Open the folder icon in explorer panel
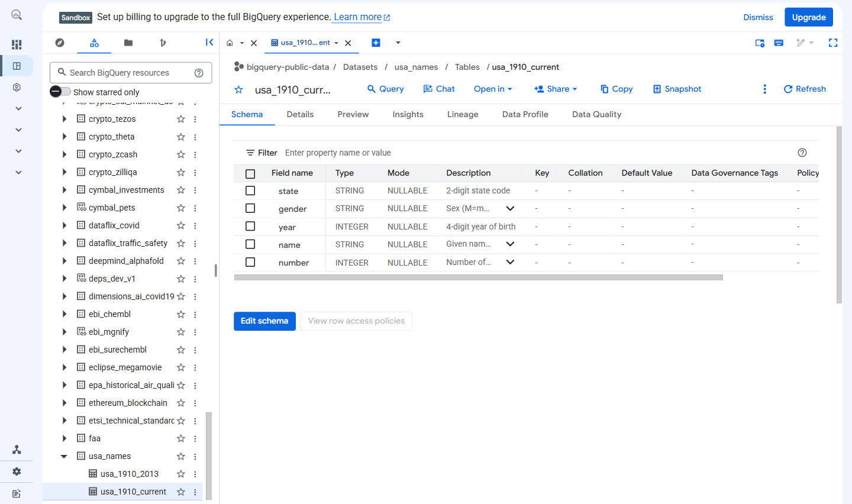 (128, 43)
